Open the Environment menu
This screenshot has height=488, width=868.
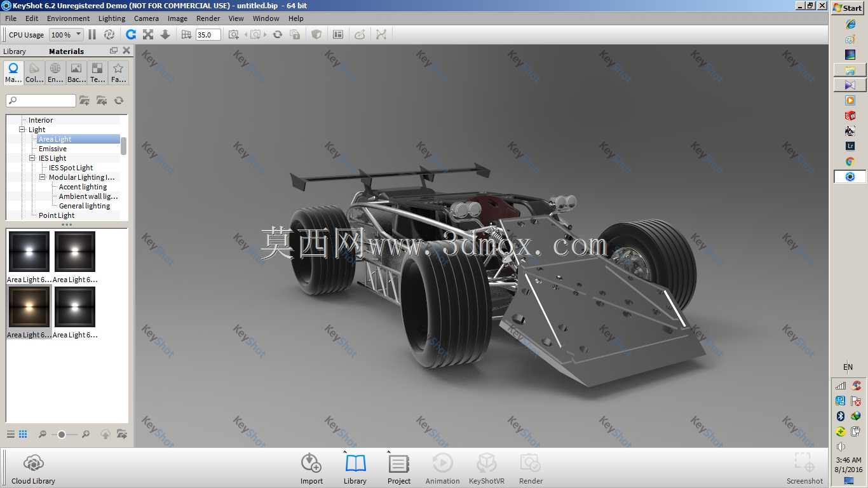[69, 18]
